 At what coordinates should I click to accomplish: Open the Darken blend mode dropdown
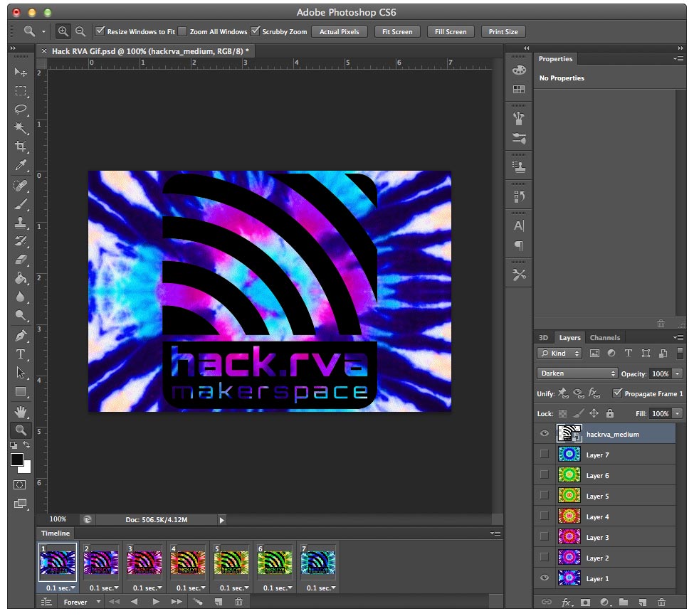click(x=577, y=373)
